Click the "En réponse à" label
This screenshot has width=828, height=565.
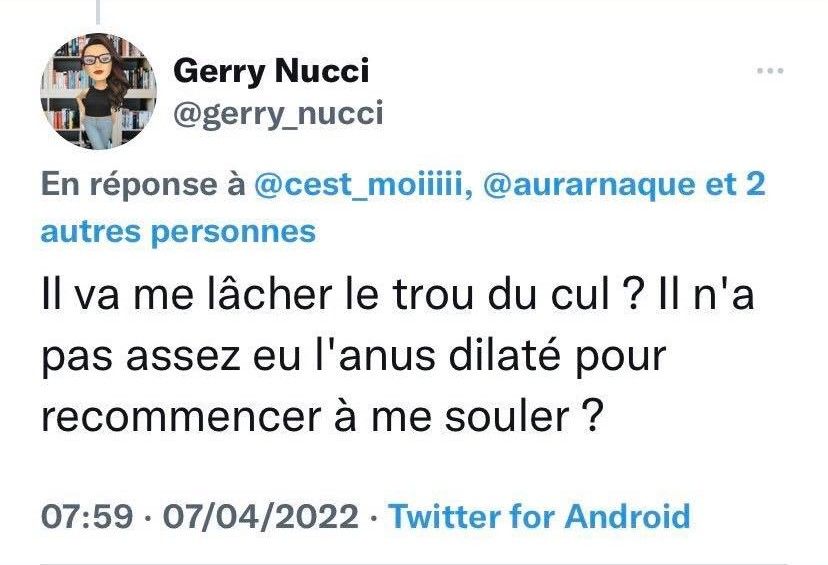tap(142, 186)
